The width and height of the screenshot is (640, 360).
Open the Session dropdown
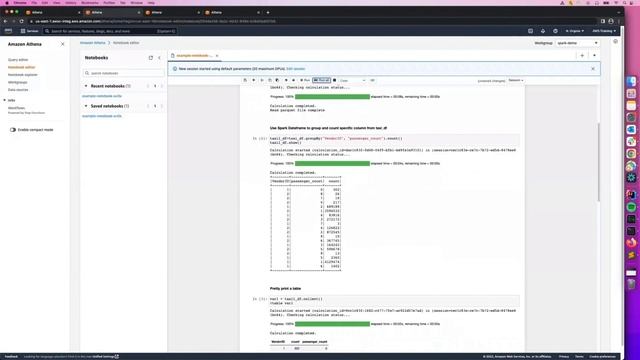(x=516, y=80)
